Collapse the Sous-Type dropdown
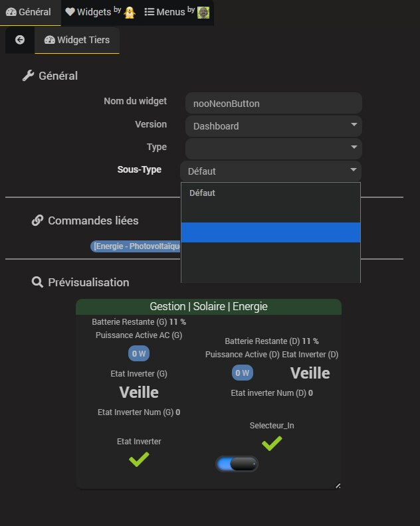Image resolution: width=420 pixels, height=526 pixels. 270,171
